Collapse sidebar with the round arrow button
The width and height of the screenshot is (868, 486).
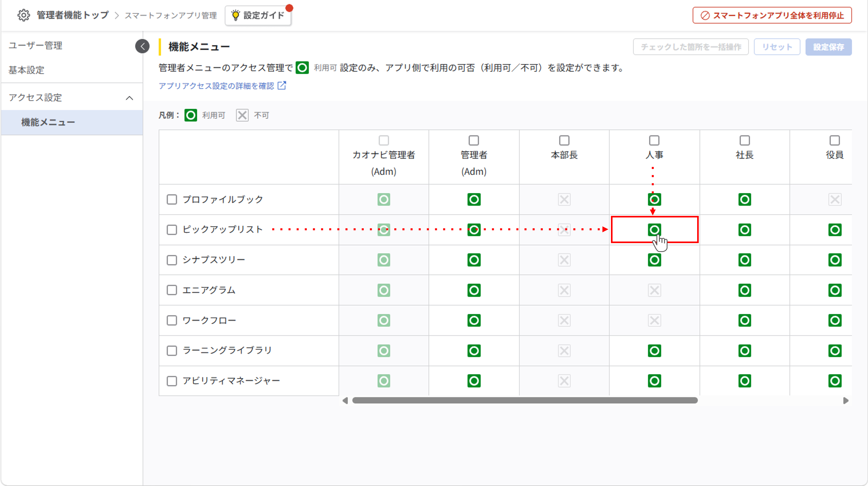(142, 46)
